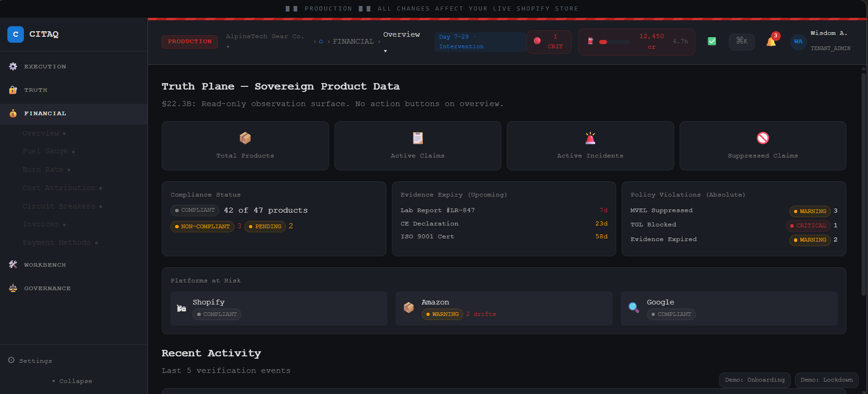Click the Google COMPLIANT badge

(x=671, y=314)
